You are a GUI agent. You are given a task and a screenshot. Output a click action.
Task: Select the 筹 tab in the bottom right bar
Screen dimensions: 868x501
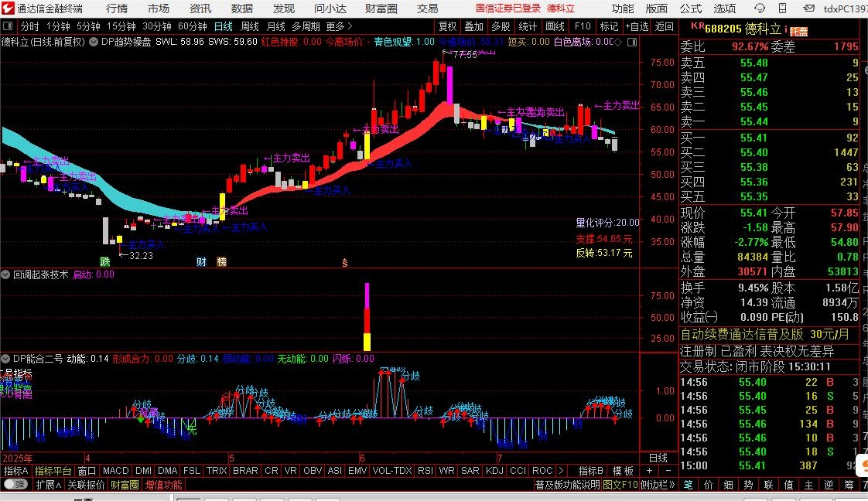pyautogui.click(x=849, y=485)
